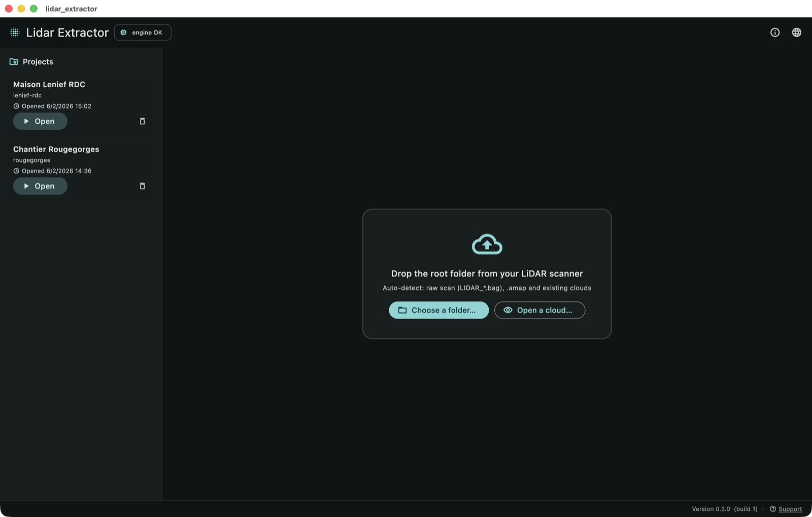Screen dimensions: 812x517
Task: Click the Chantier Rougegorges title
Action: tap(56, 149)
